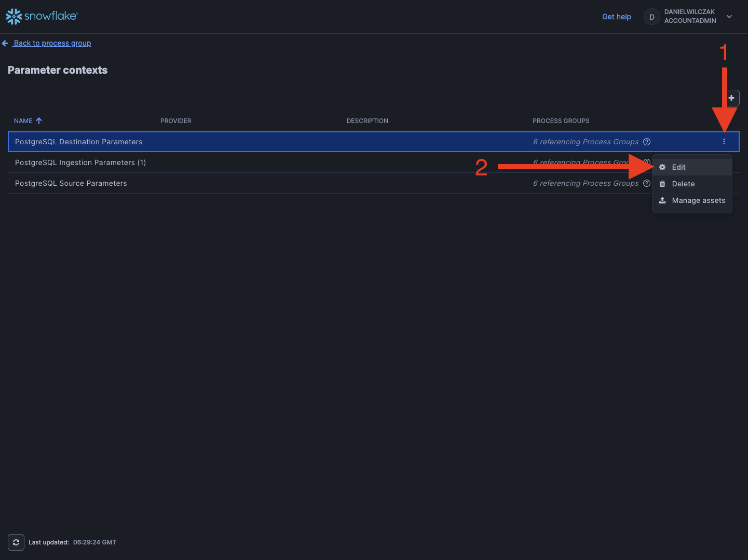The height and width of the screenshot is (560, 748).
Task: Open DANIELWILCZAK ACCOUNTADMIN user menu
Action: (690, 17)
